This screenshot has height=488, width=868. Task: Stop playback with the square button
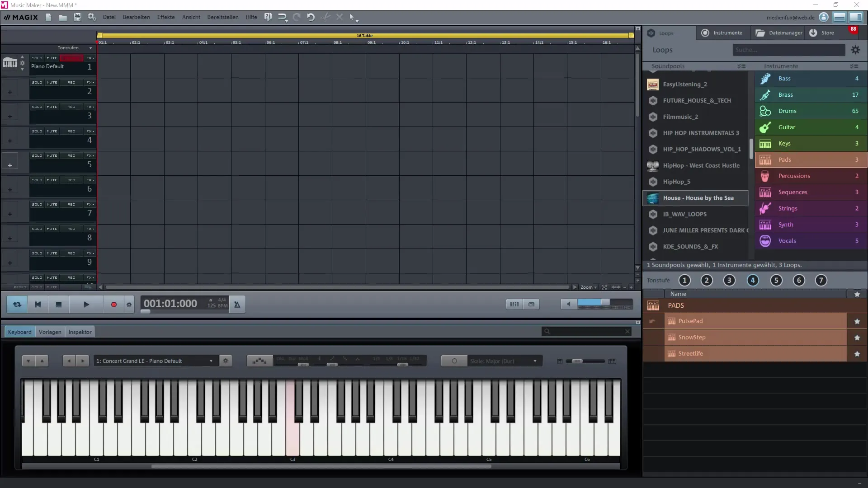(58, 305)
